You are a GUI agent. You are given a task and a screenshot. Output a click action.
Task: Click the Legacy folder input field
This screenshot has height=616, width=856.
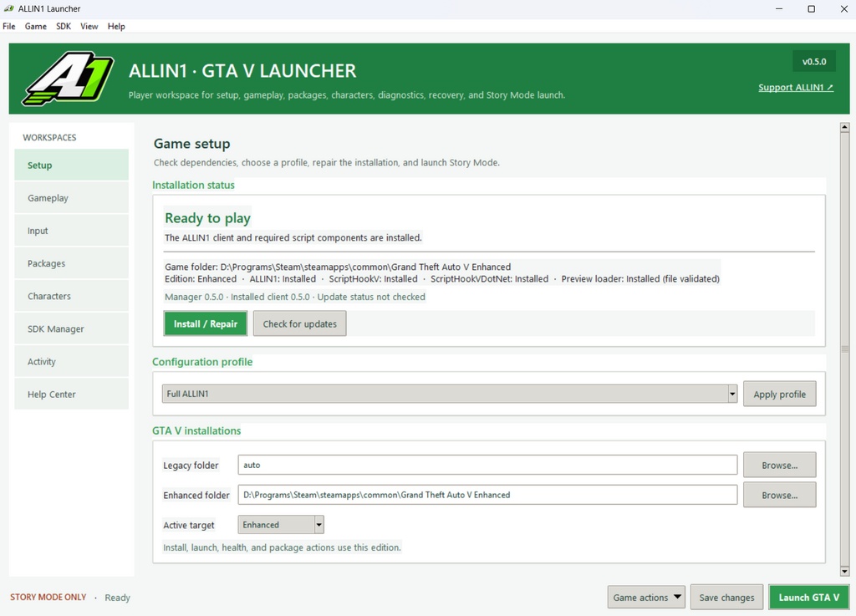click(487, 465)
